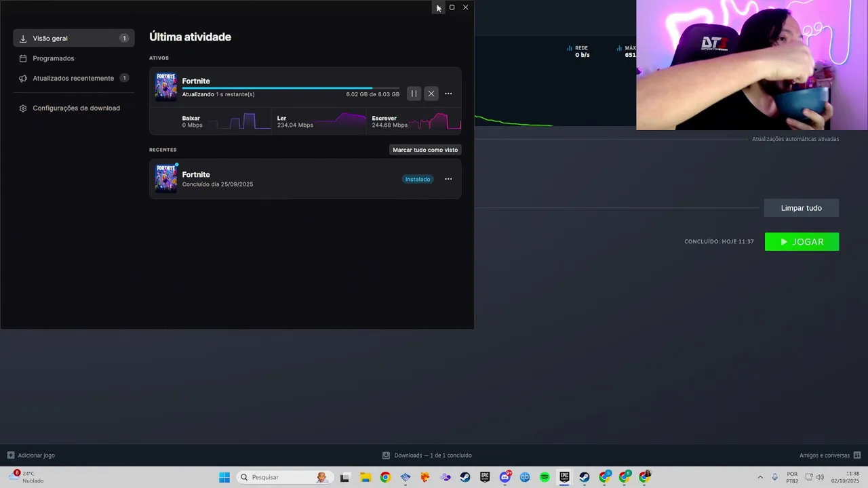Viewport: 868px width, 488px height.
Task: Open Amigos e conversas in Steam
Action: point(830,455)
